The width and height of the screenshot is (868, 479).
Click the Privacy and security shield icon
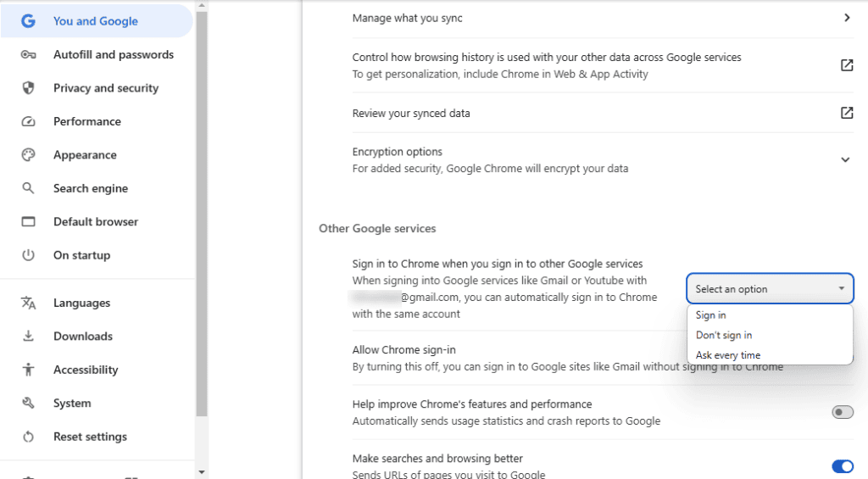coord(28,88)
